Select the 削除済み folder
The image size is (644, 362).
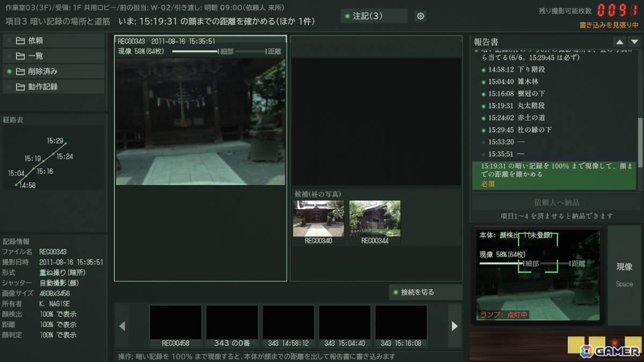54,71
